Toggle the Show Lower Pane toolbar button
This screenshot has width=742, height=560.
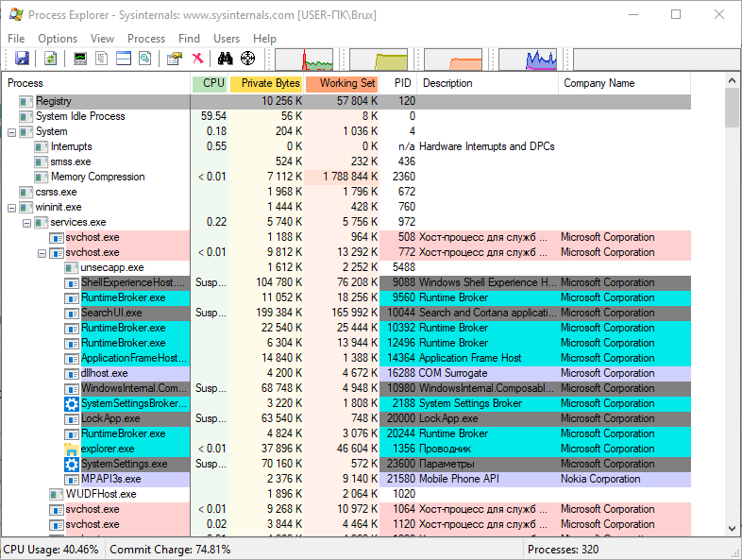coord(124,59)
